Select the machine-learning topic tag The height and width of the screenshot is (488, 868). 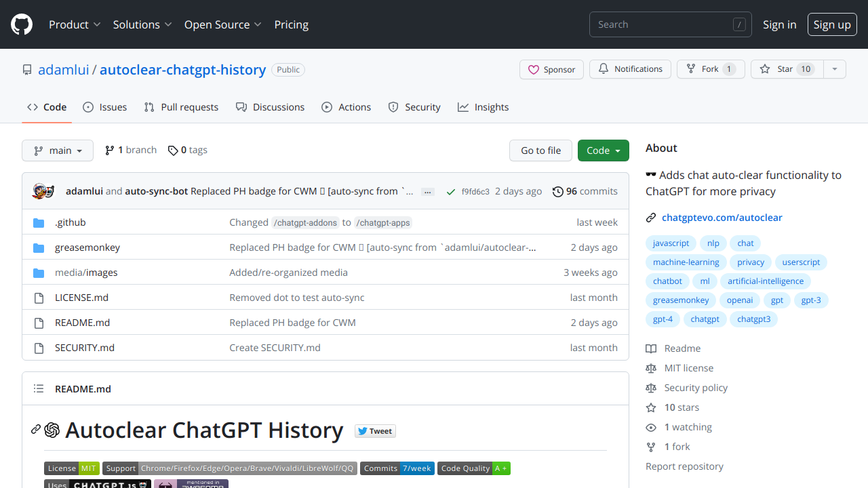686,262
